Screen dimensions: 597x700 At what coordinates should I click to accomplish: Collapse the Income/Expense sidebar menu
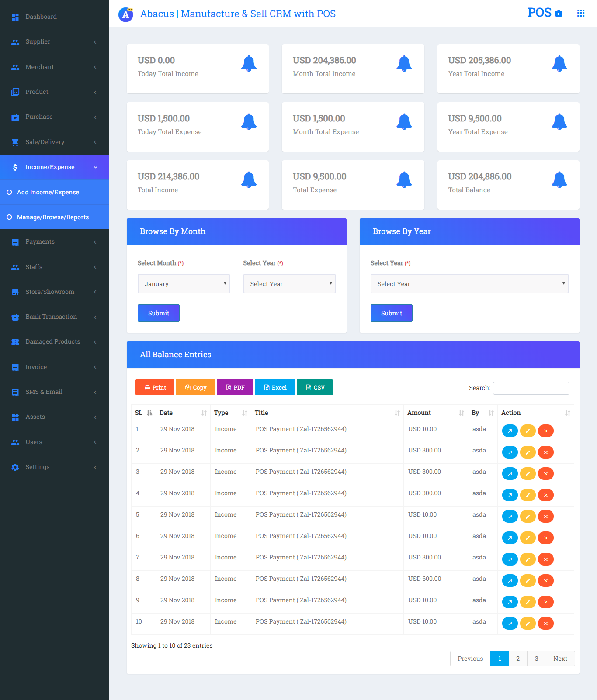coord(55,167)
